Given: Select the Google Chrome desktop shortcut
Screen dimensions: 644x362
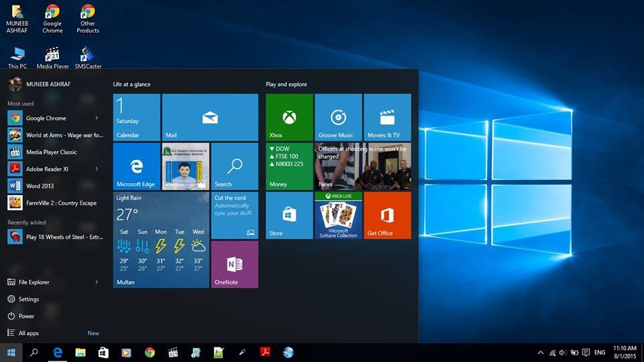Looking at the screenshot, I should 52,19.
